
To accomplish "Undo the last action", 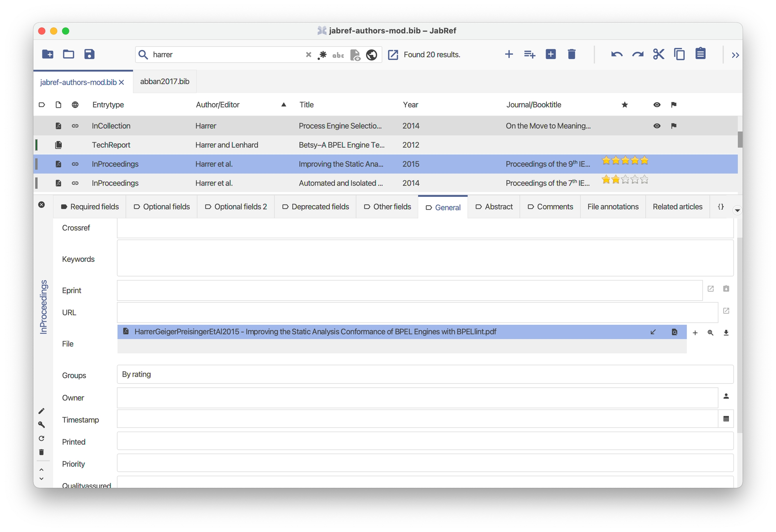I will 617,54.
